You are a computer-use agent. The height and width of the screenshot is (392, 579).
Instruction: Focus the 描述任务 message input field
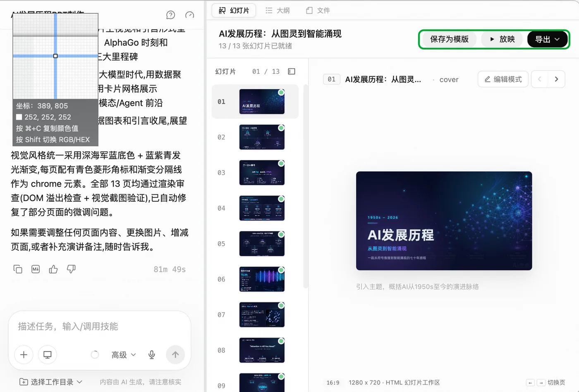pyautogui.click(x=99, y=326)
